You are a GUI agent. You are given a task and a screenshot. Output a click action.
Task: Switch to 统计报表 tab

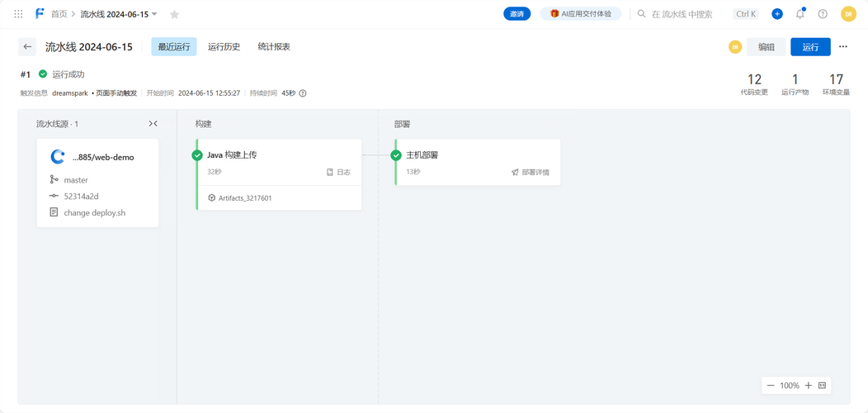click(274, 47)
